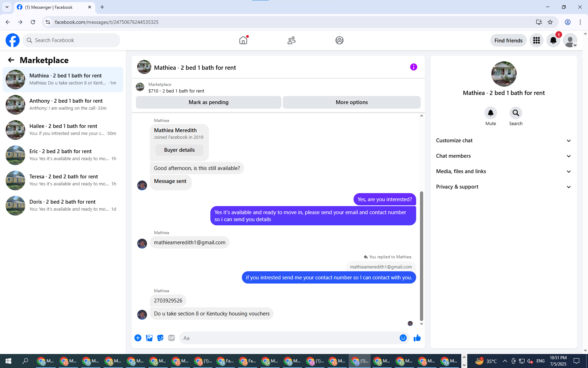Open the account profile avatar menu
Image resolution: width=588 pixels, height=368 pixels.
point(570,40)
